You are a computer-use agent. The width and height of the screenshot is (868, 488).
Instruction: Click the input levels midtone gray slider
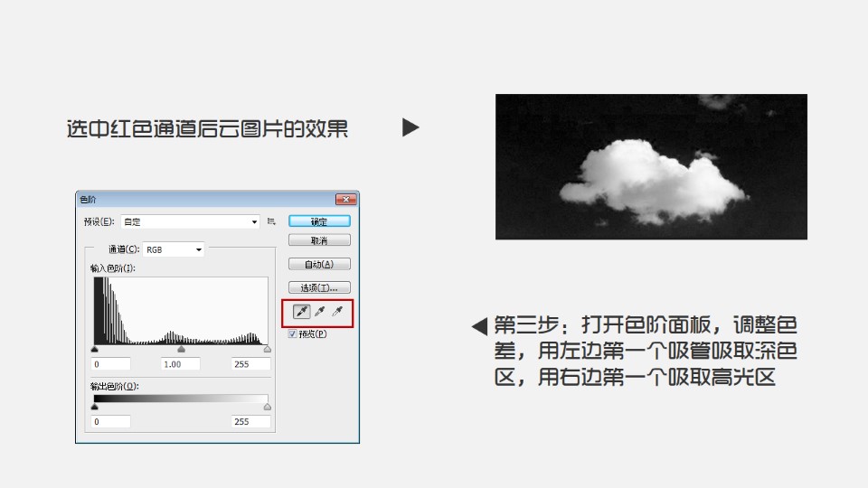click(x=181, y=349)
